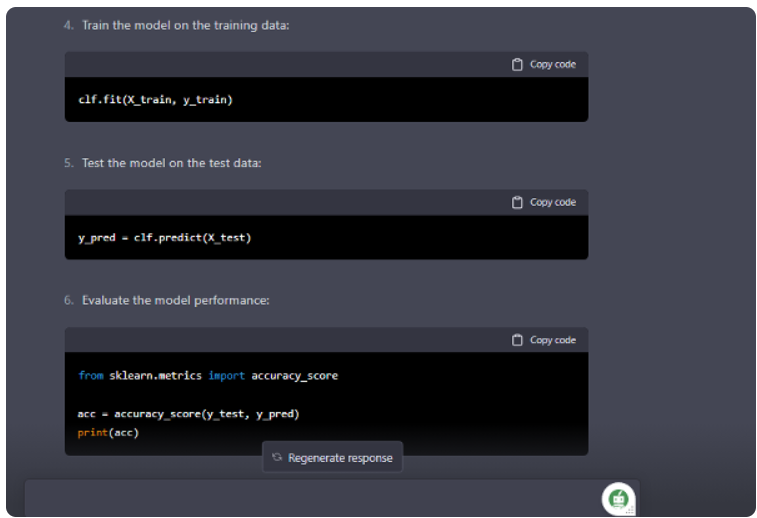Click step 6 'Evaluate the model performance' text
Screen dimensions: 757x518
(x=176, y=300)
